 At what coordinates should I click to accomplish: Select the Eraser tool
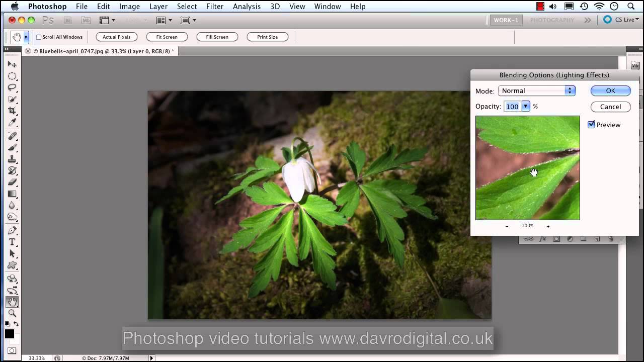(12, 182)
